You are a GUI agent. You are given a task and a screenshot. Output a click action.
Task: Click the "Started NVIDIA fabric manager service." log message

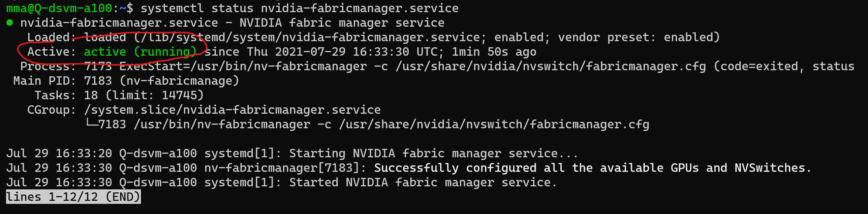[423, 183]
